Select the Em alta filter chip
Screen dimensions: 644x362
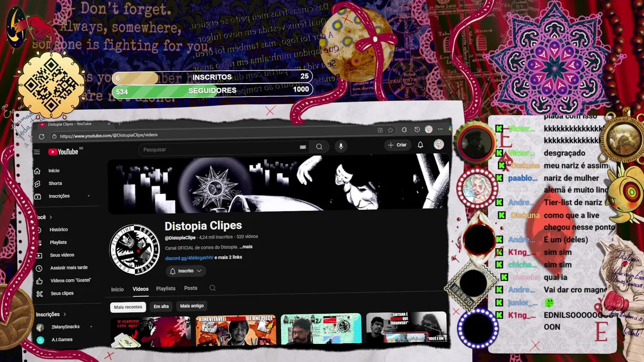pyautogui.click(x=161, y=306)
